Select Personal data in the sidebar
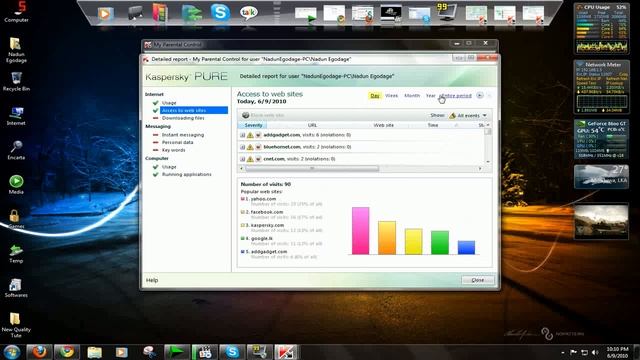Viewport: 640px width, 360px height. click(177, 142)
